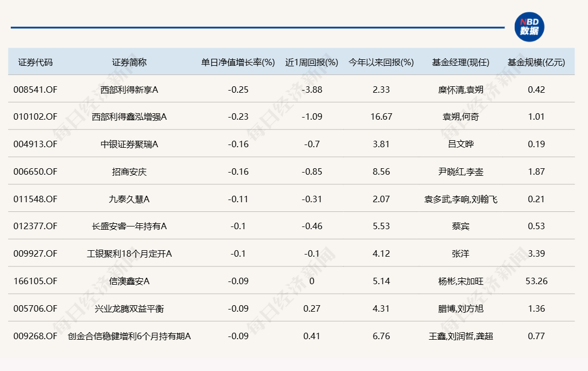Select fund code 004913.OF
Image resolution: width=588 pixels, height=371 pixels.
point(35,144)
